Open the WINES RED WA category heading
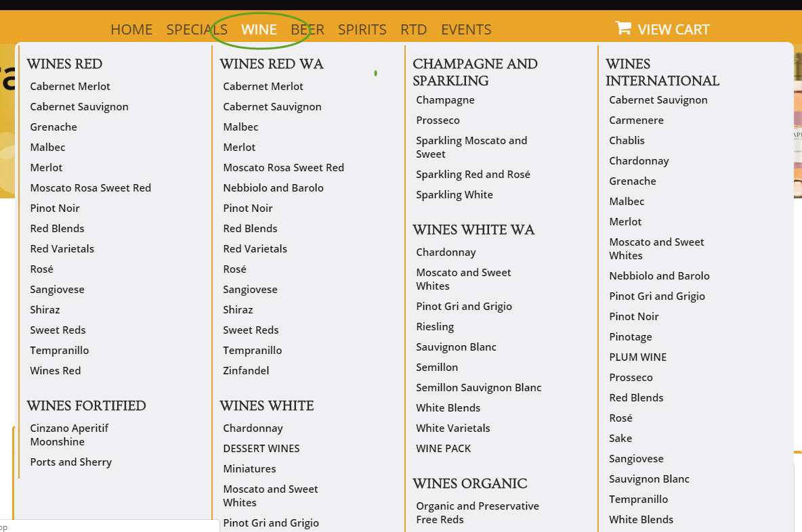This screenshot has width=802, height=532. (x=272, y=64)
